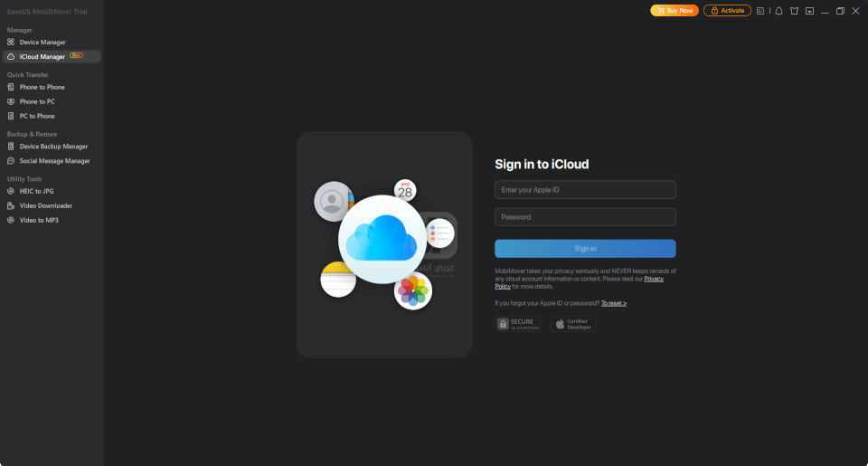Launch the HEIC to JPG tool

tap(37, 191)
